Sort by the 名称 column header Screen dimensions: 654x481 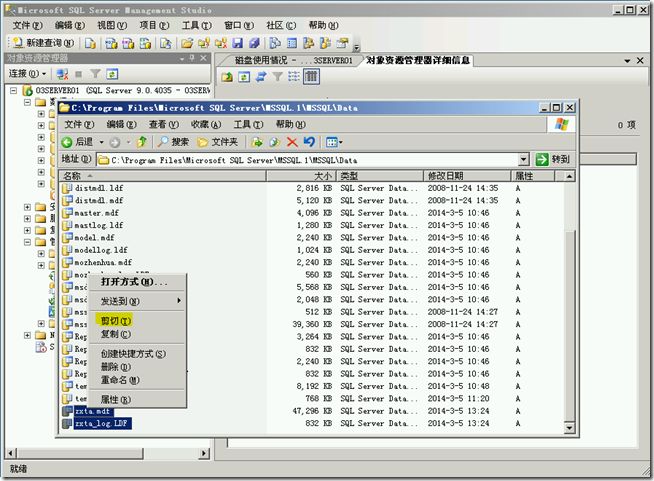pos(162,176)
